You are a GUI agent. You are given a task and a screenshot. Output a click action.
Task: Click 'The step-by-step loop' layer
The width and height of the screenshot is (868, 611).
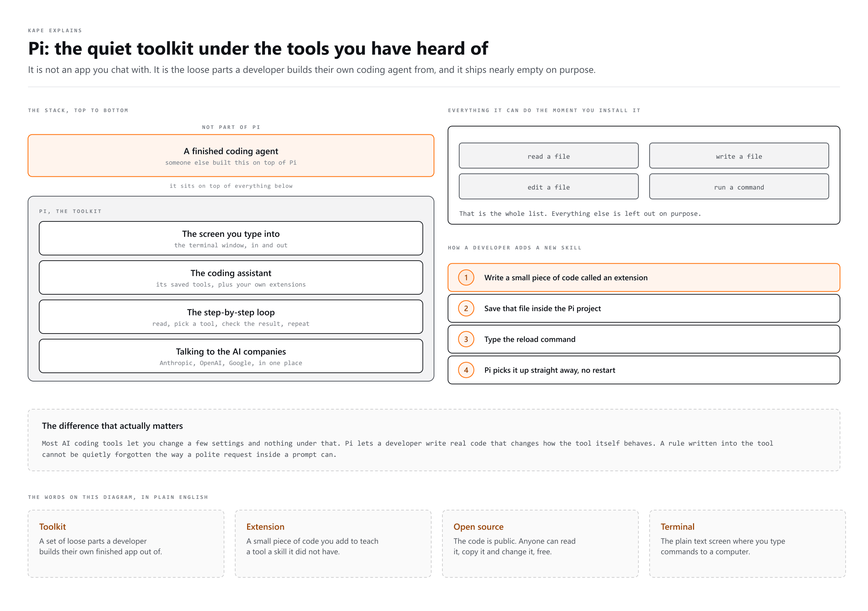coord(231,317)
